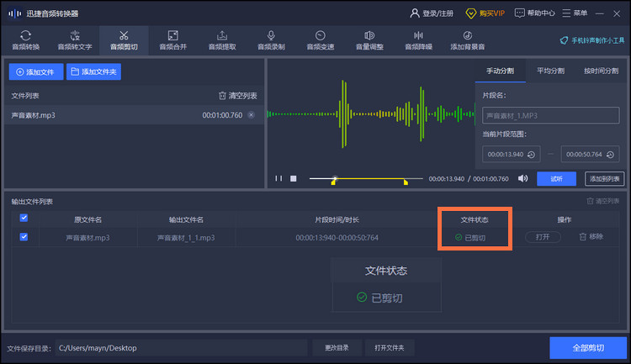Click the 添加到列表 button
Screen dimensions: 631x364
click(x=604, y=178)
